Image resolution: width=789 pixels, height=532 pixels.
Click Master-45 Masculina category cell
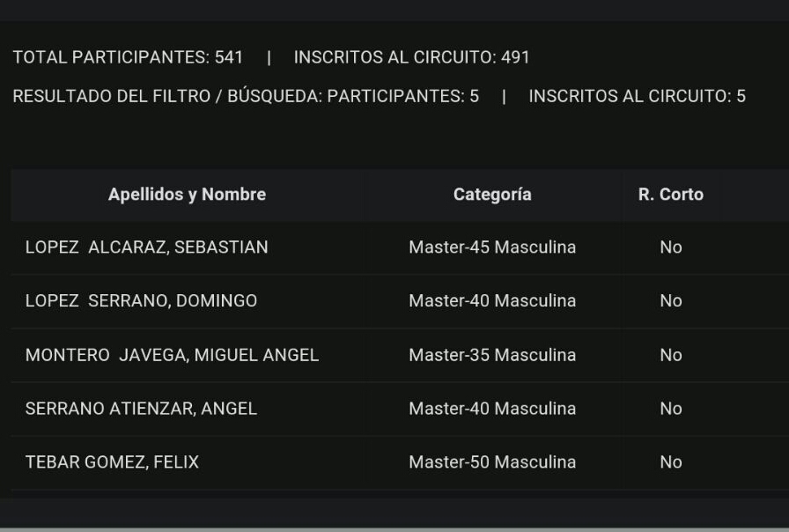tap(492, 248)
